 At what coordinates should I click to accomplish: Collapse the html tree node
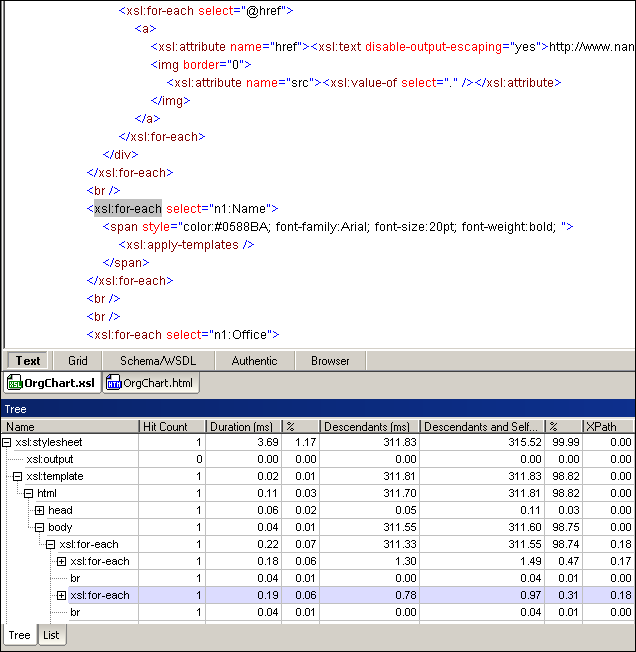[29, 493]
